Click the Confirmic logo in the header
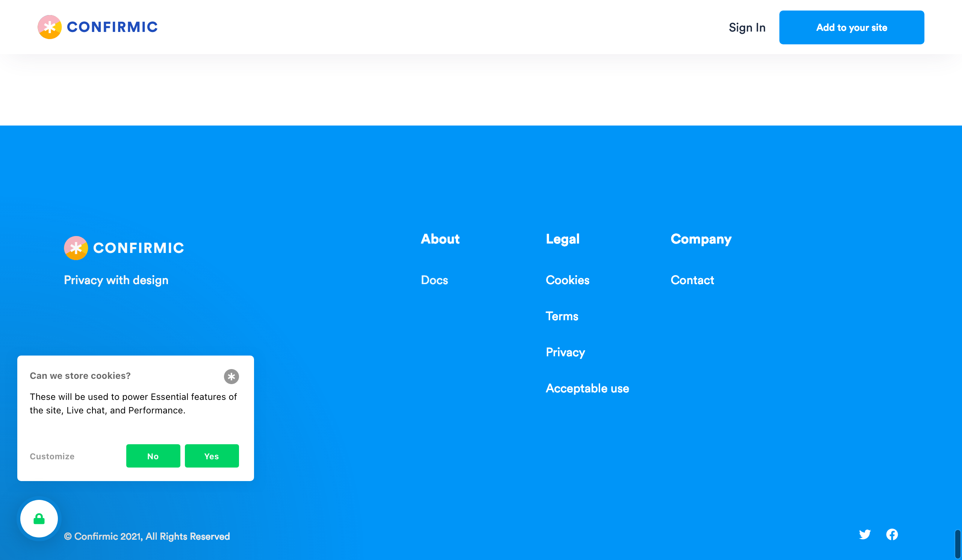Screen dimensions: 962x560 click(97, 27)
